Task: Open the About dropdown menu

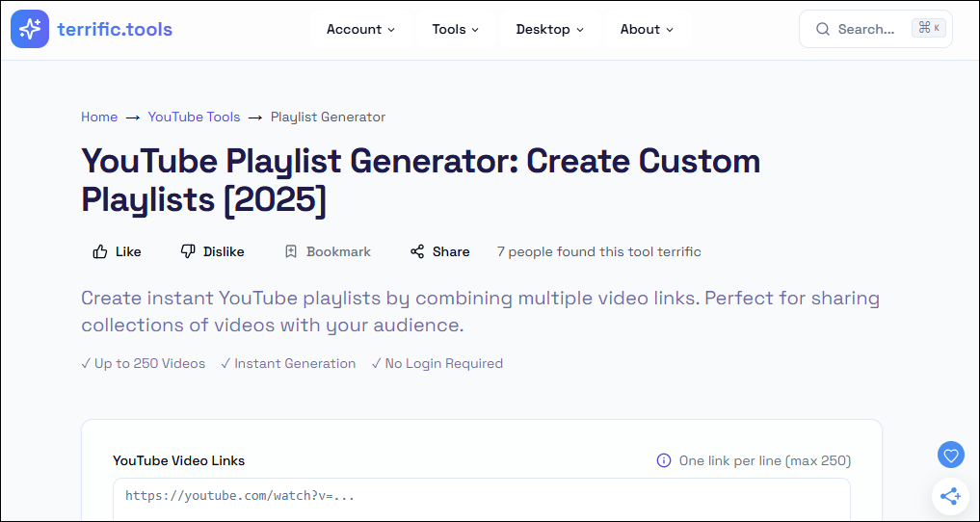Action: [647, 29]
